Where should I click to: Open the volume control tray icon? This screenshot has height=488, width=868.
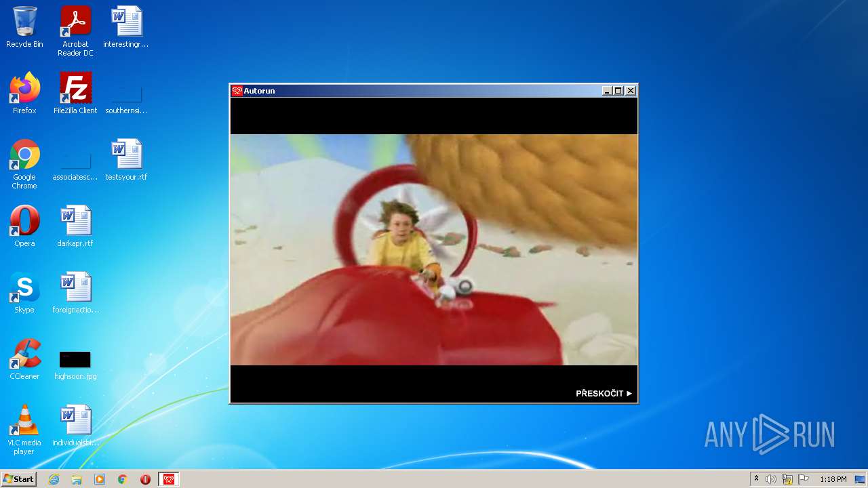point(771,479)
